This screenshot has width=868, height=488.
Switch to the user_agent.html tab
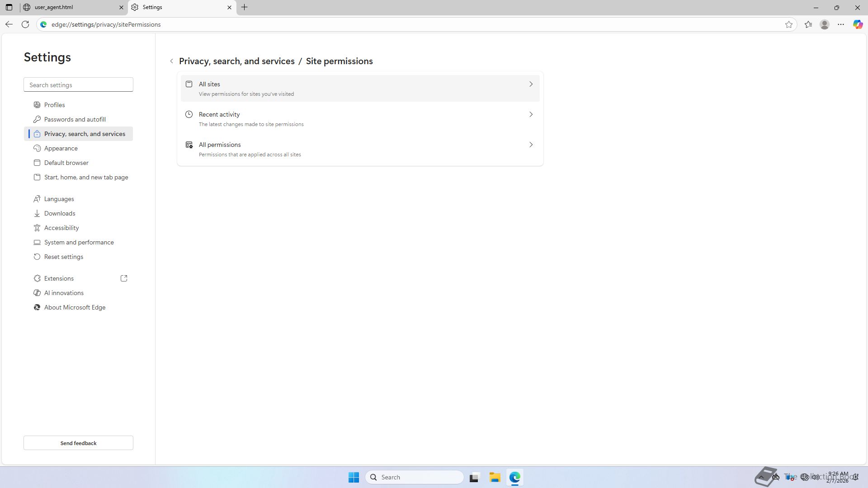point(68,7)
